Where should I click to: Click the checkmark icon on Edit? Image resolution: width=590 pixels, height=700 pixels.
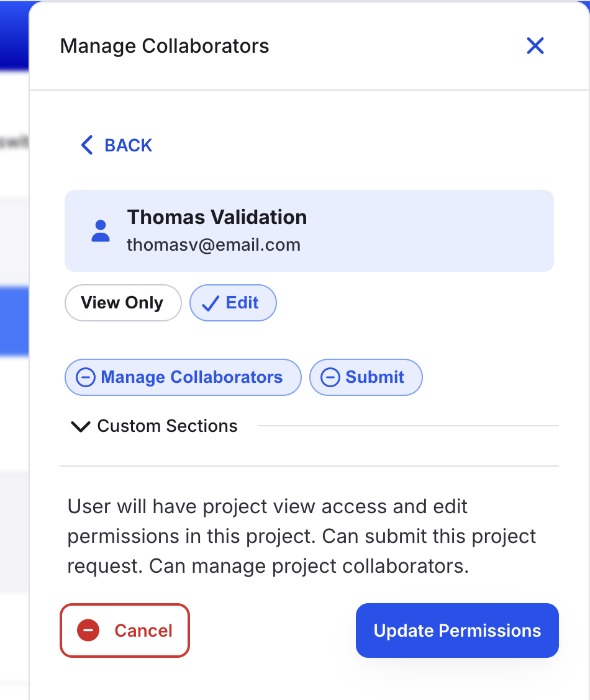(211, 303)
